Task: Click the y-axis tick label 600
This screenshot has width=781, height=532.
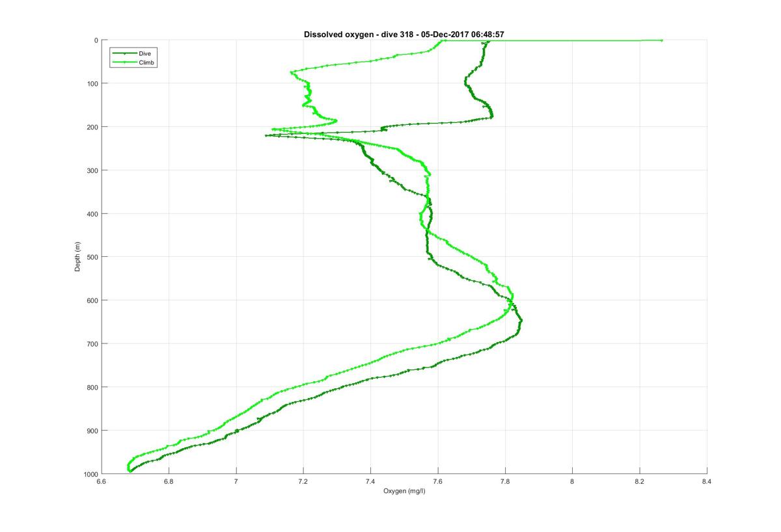Action: pos(93,300)
